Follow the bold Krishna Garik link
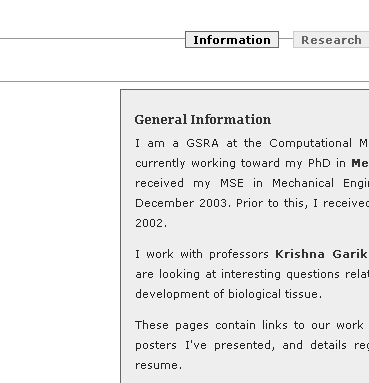369x383 pixels. pos(322,254)
